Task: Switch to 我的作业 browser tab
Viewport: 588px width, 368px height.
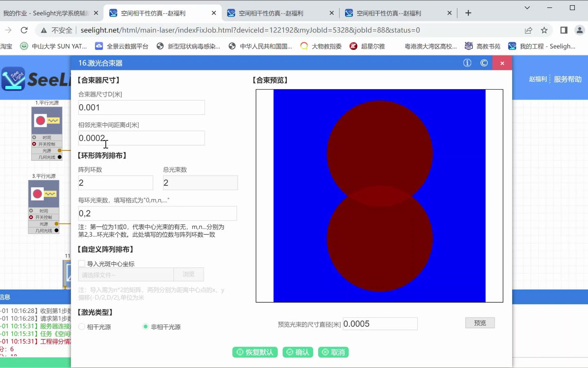Action: pos(46,13)
